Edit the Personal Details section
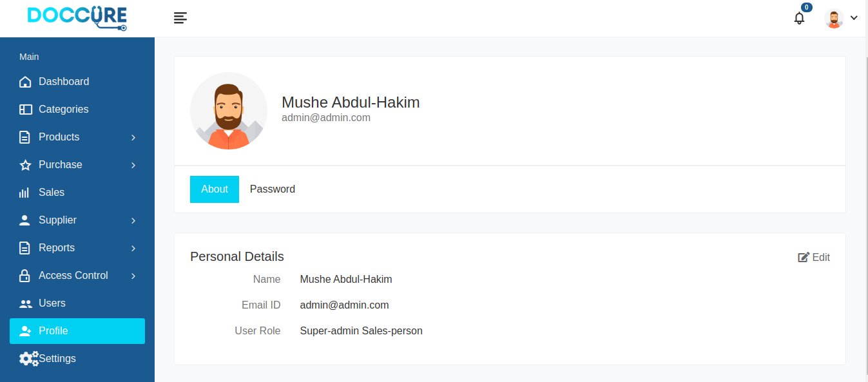This screenshot has width=868, height=382. [x=814, y=257]
